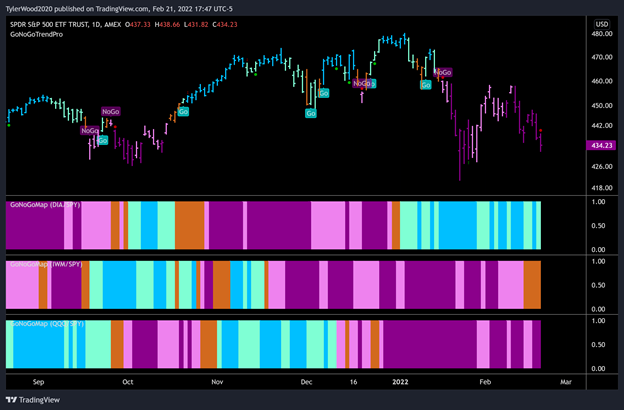This screenshot has height=410, width=624.
Task: Click the Mar label on time axis
Action: (x=566, y=382)
